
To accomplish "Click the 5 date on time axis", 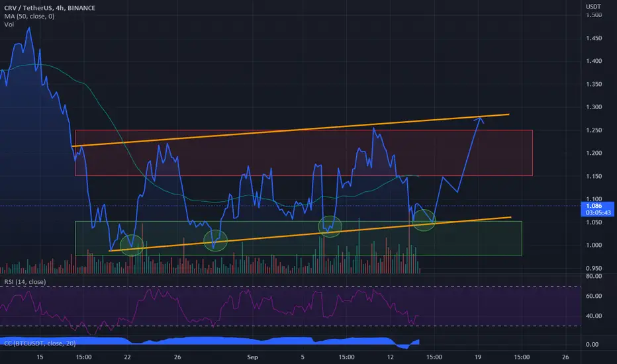I will (303, 357).
